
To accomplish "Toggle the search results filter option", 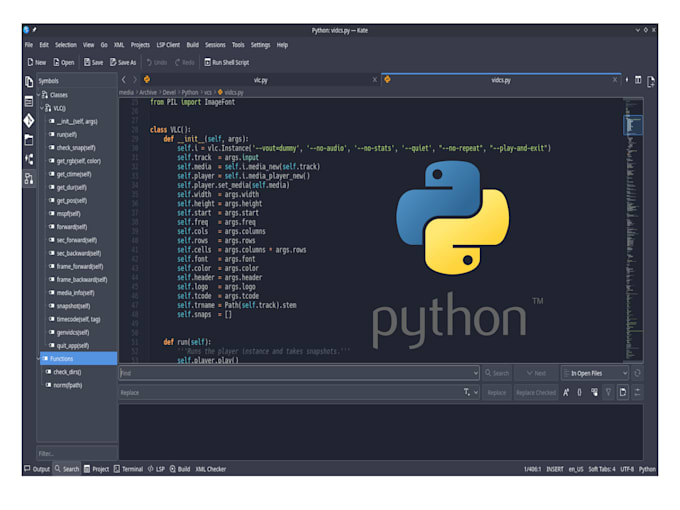I will [608, 393].
